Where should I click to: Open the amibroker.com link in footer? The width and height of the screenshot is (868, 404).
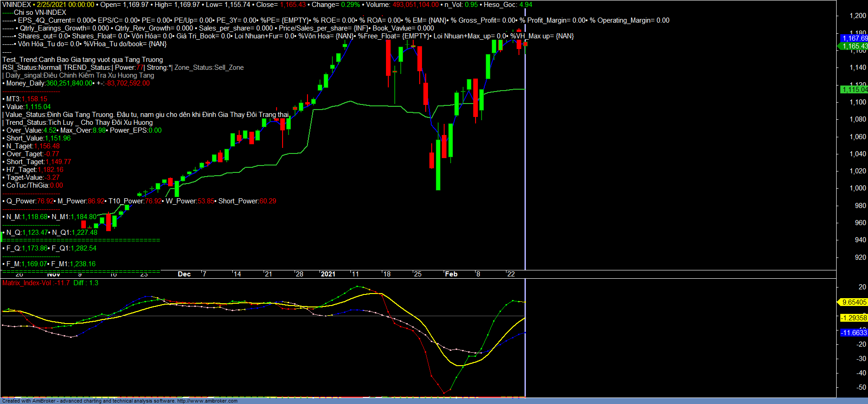coord(207,401)
